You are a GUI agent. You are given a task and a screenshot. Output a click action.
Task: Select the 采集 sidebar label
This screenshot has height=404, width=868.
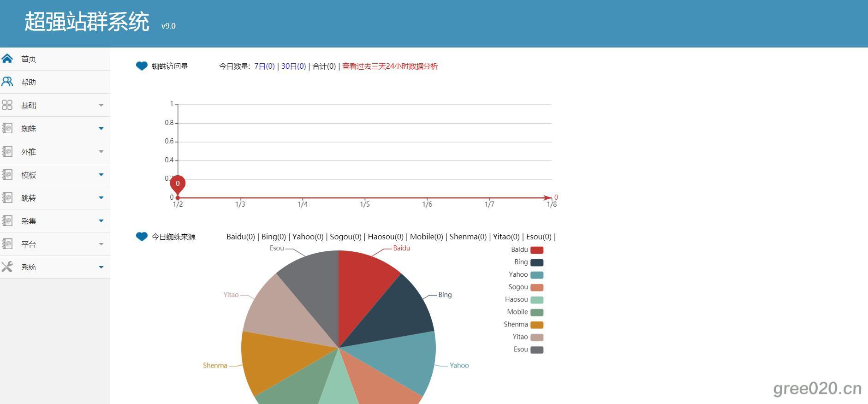pos(29,221)
